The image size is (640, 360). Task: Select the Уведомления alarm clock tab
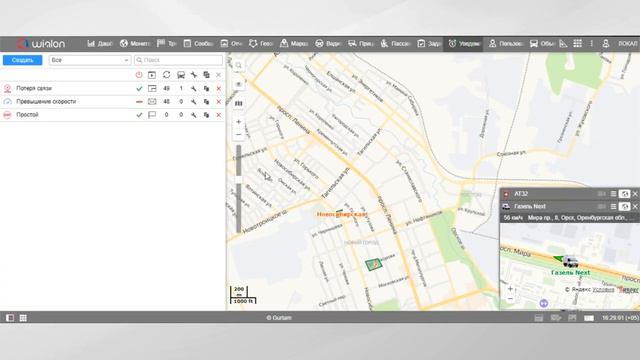point(464,43)
